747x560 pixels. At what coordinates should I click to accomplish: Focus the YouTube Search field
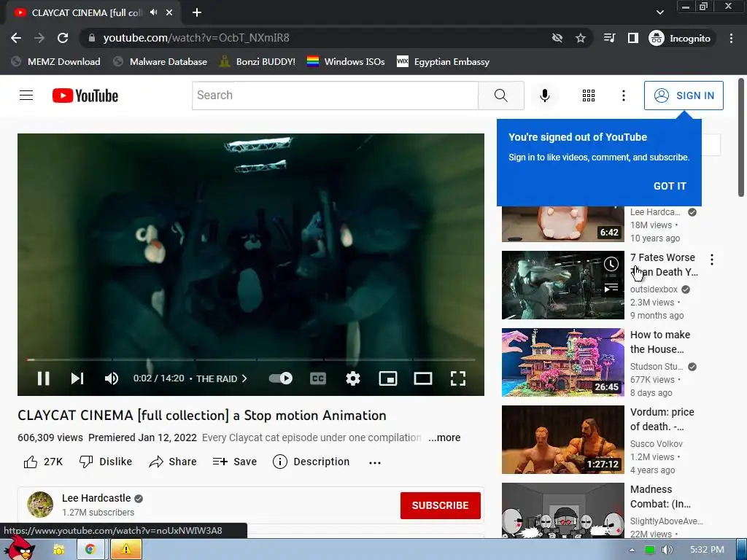click(x=335, y=96)
